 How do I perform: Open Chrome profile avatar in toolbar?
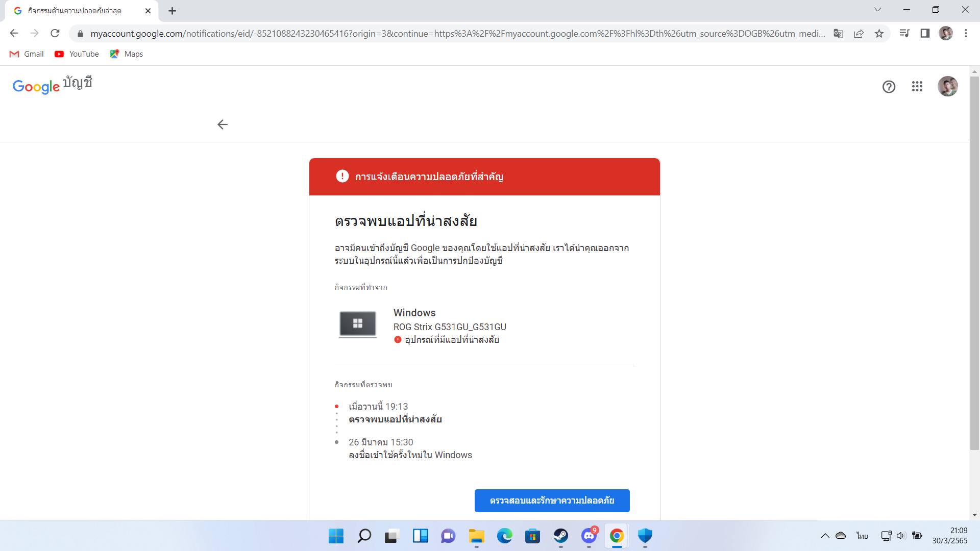(946, 33)
